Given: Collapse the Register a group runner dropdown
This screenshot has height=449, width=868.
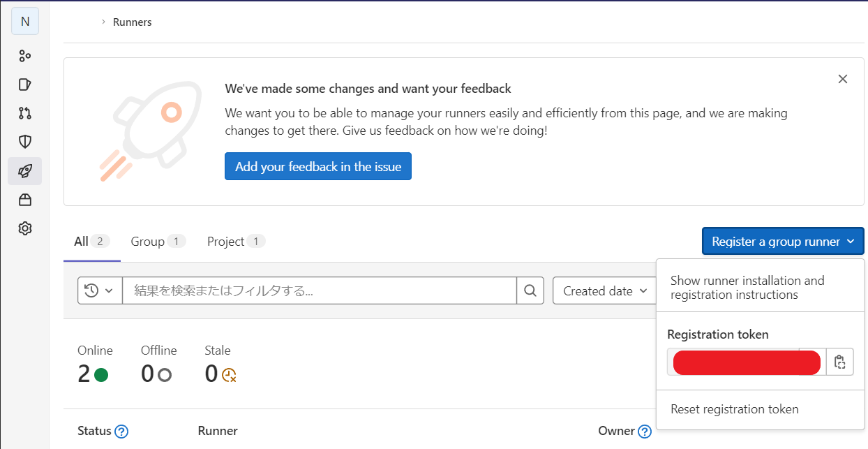Looking at the screenshot, I should (782, 242).
